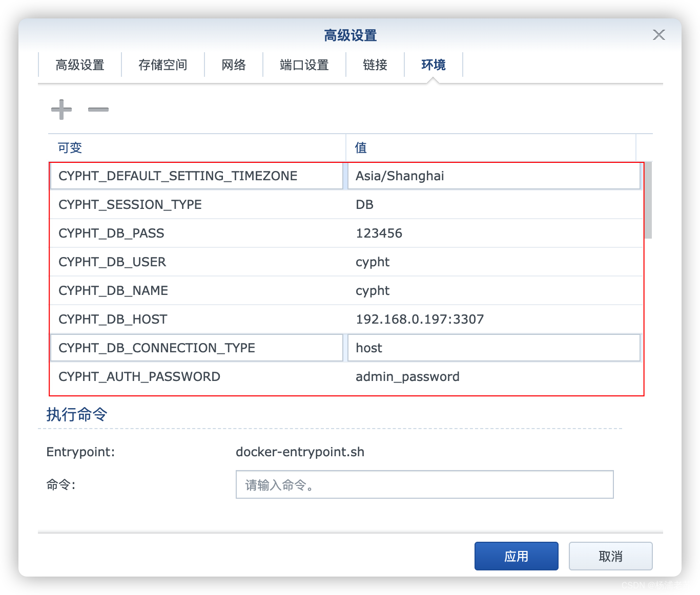Screen dimensions: 700x595
Task: Select the CYPHT_SESSION_TYPE variable cell
Action: [x=197, y=205]
